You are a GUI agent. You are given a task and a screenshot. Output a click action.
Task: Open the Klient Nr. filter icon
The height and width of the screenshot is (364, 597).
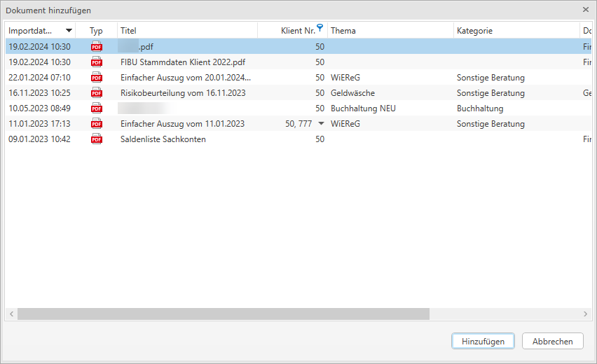(320, 28)
